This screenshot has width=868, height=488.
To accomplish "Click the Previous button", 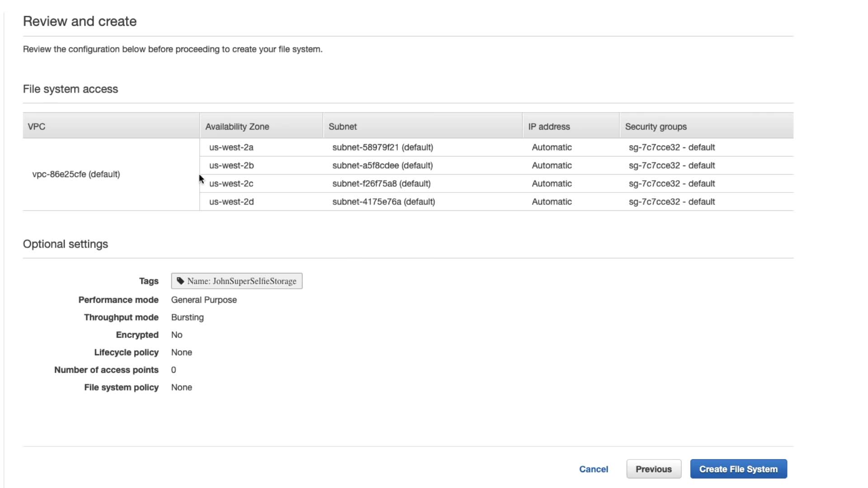I will 653,469.
